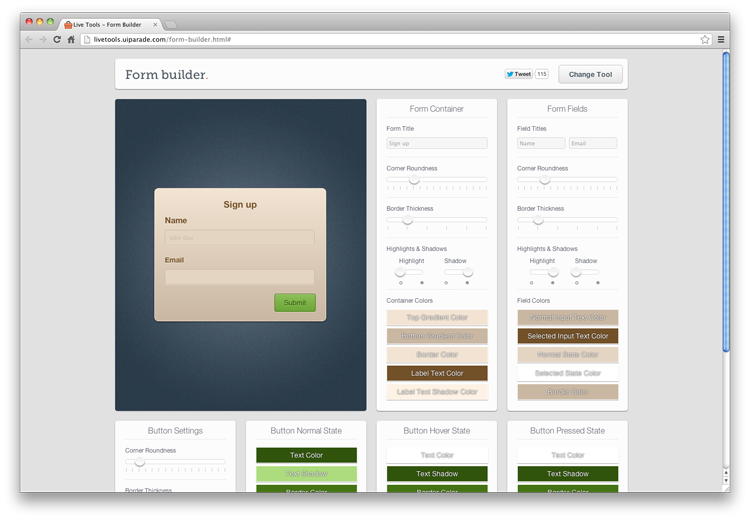750x520 pixels.
Task: Click the scrollbar down arrow
Action: click(x=726, y=480)
